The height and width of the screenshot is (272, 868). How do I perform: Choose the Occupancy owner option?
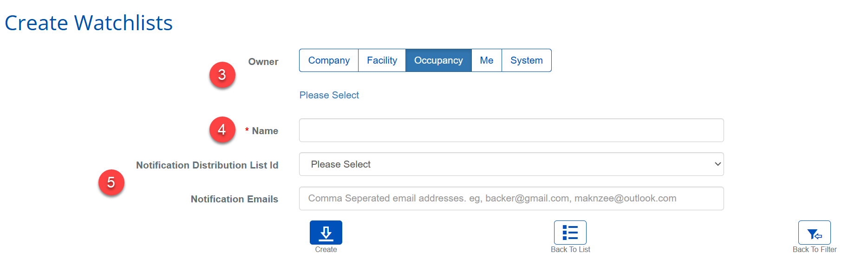tap(438, 60)
